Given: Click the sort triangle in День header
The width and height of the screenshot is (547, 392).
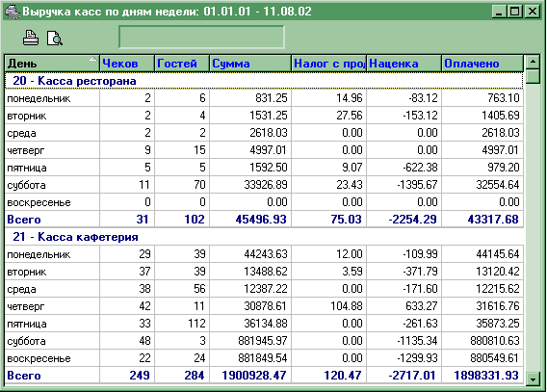Looking at the screenshot, I should click(92, 59).
